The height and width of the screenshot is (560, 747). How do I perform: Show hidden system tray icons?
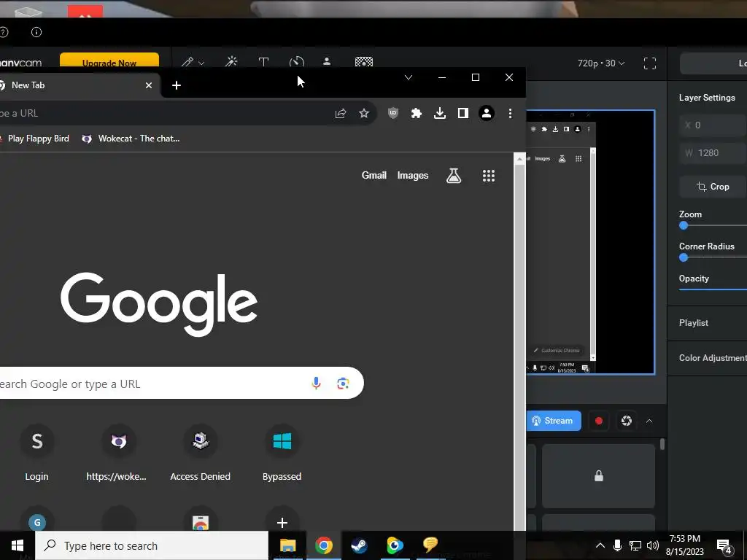600,545
